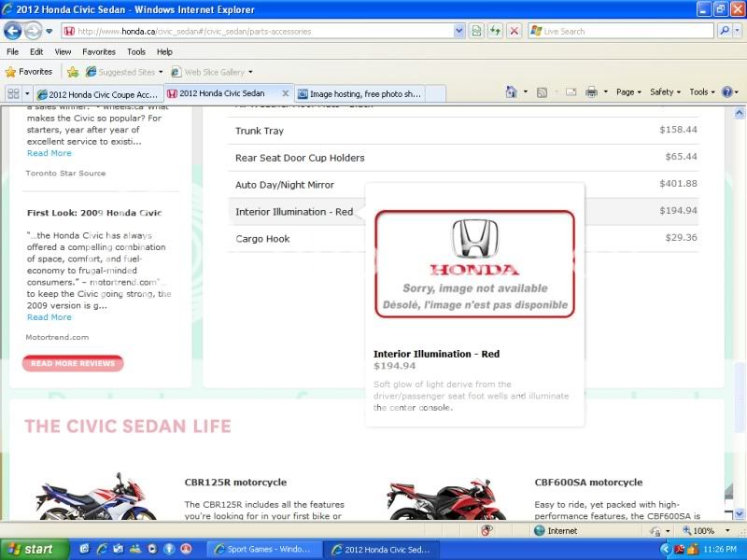Click the page scrollbar up arrow
The image size is (747, 560).
pyautogui.click(x=739, y=113)
